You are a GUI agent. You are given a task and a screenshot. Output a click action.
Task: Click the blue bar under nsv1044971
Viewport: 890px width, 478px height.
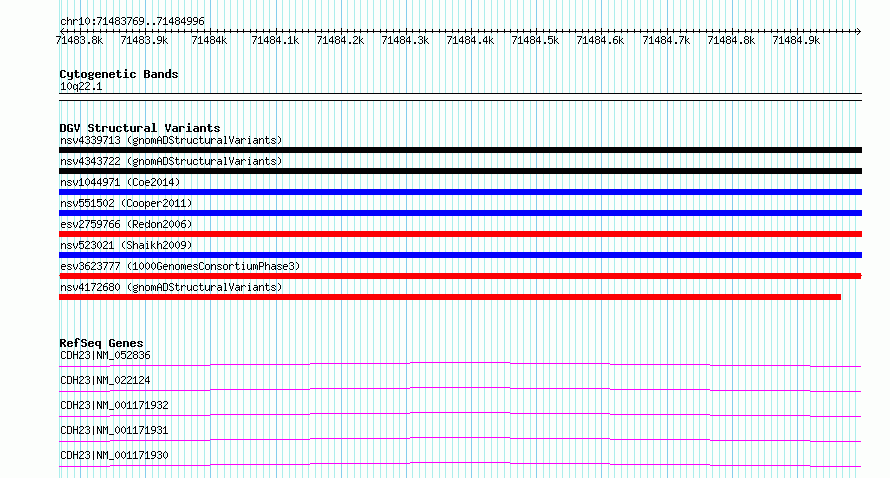tap(460, 192)
